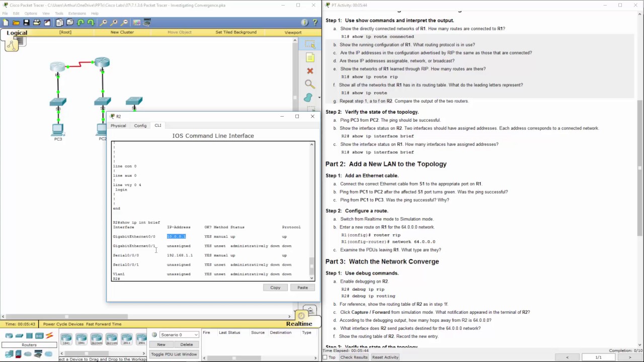Switch to Realtime mode tab
The width and height of the screenshot is (644, 362).
pyautogui.click(x=299, y=324)
